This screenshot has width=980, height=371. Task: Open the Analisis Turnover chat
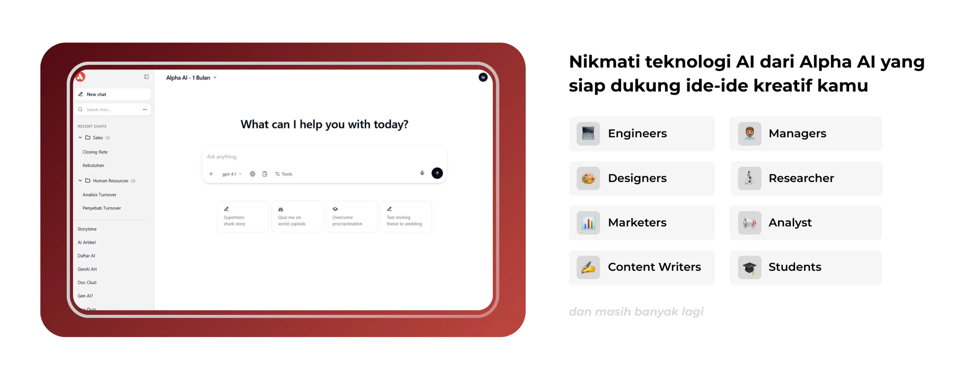pos(99,195)
